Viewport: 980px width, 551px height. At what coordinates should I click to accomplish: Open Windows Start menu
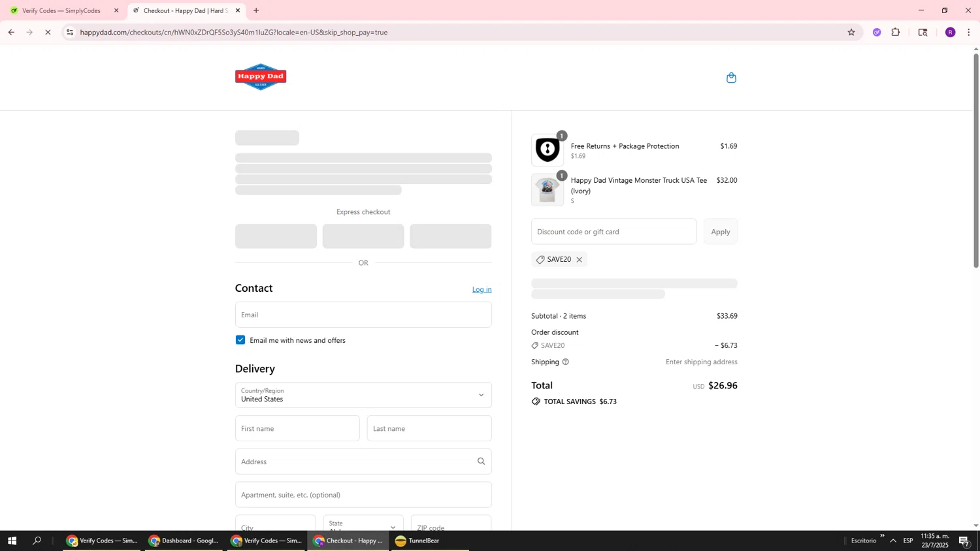(x=12, y=541)
